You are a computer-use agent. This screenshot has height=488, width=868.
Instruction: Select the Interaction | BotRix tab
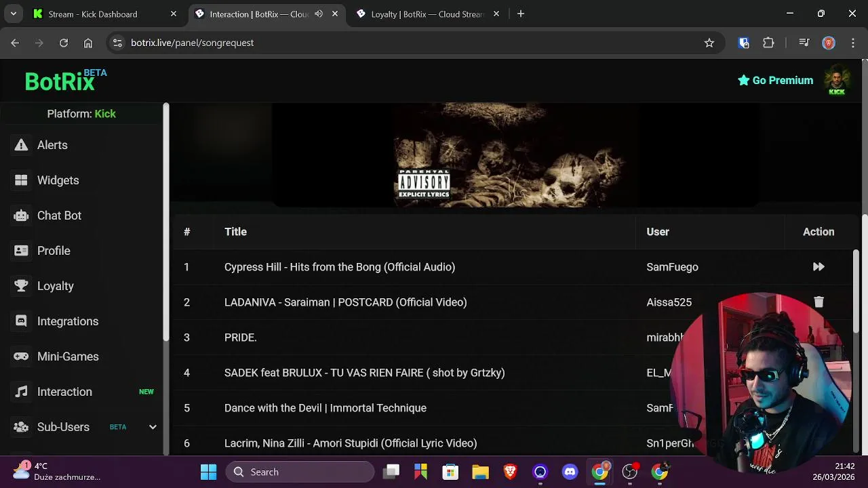[x=266, y=14]
